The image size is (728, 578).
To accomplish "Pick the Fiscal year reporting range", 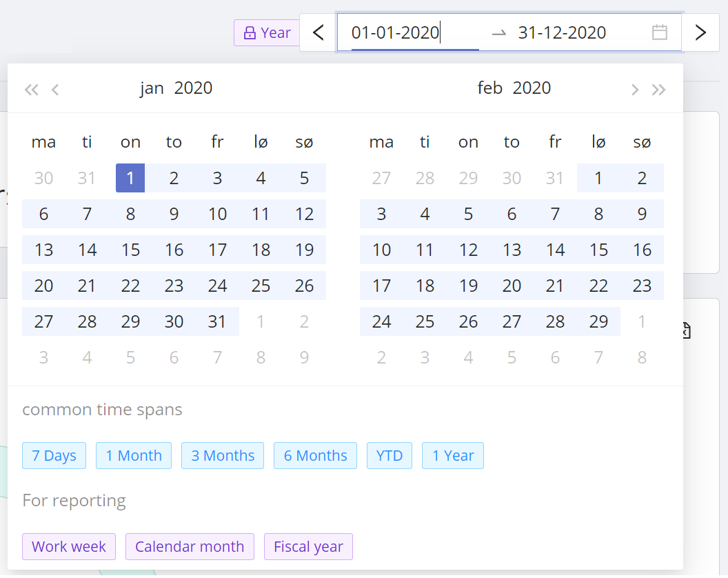I will [308, 546].
